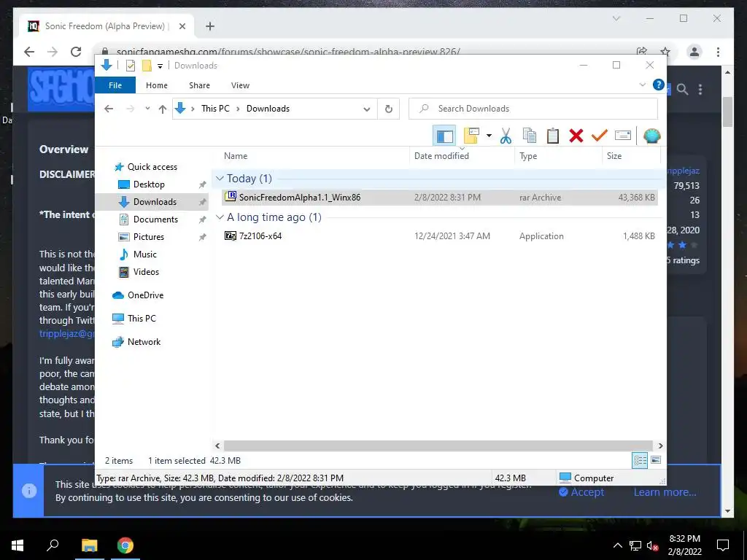Click the New folder icon in title bar

click(x=147, y=66)
